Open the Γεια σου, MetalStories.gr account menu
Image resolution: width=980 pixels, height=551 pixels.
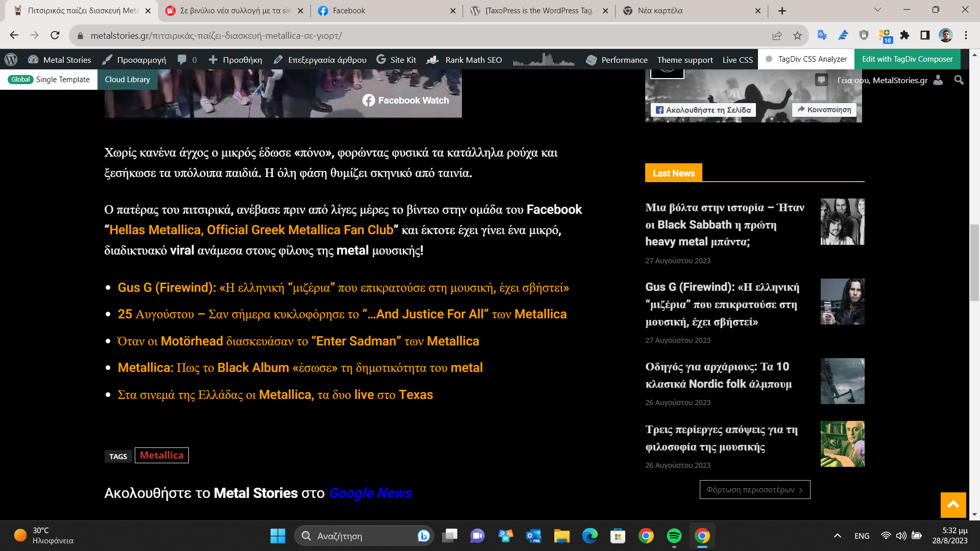click(x=890, y=80)
